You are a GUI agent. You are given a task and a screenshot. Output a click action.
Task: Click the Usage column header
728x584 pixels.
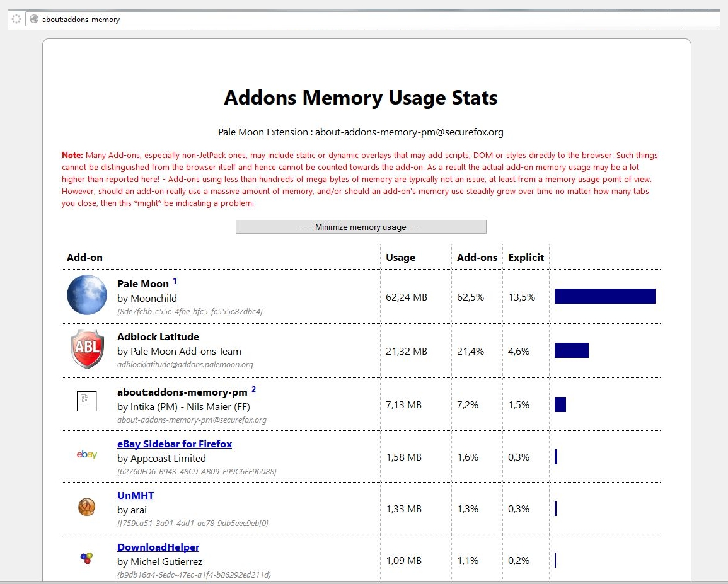click(x=400, y=257)
